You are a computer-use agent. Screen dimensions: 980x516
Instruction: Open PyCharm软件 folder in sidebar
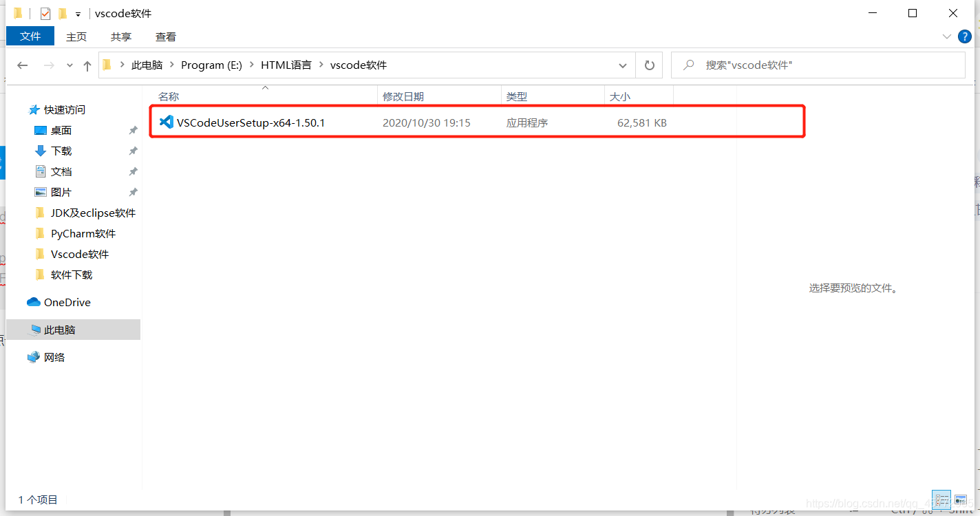83,233
